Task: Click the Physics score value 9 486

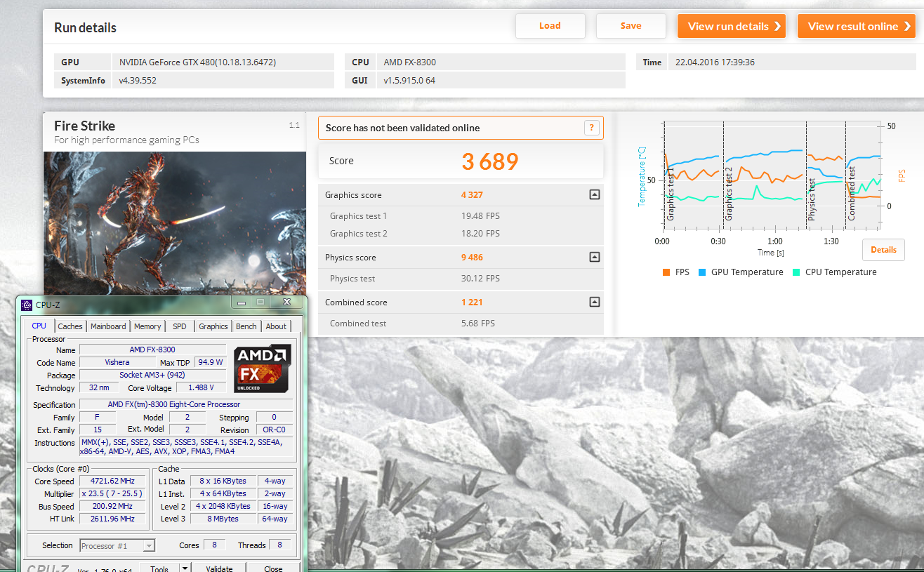Action: pyautogui.click(x=472, y=258)
